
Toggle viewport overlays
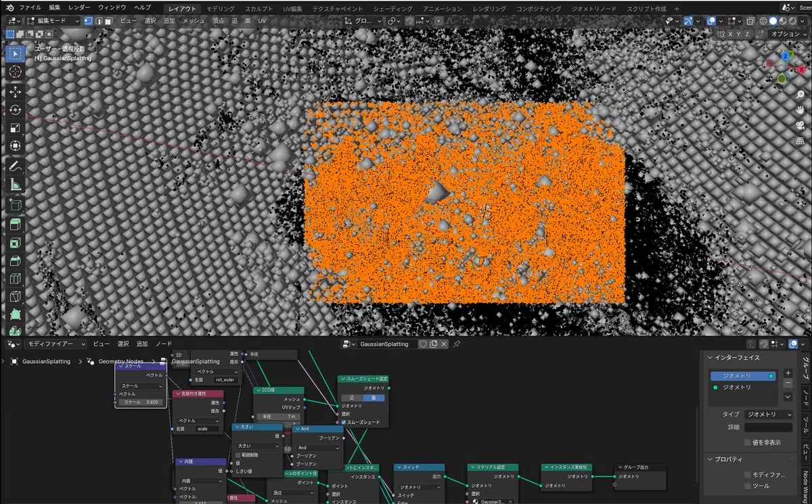[712, 21]
